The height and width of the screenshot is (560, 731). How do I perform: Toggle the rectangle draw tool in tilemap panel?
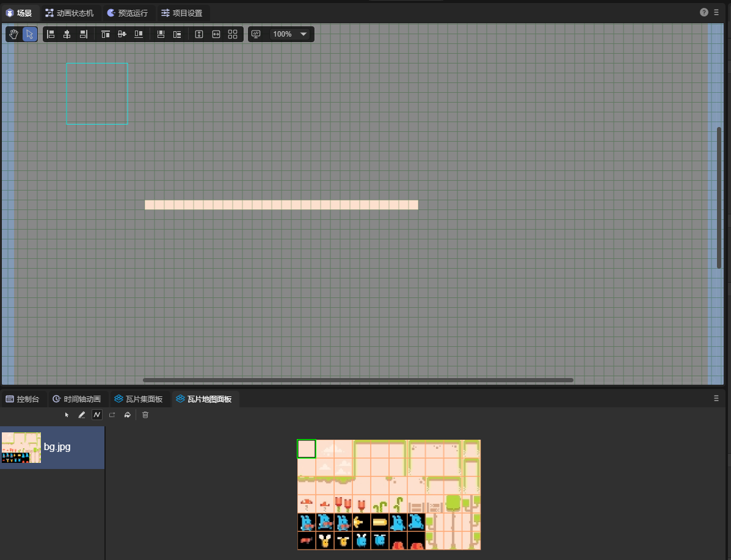point(112,415)
